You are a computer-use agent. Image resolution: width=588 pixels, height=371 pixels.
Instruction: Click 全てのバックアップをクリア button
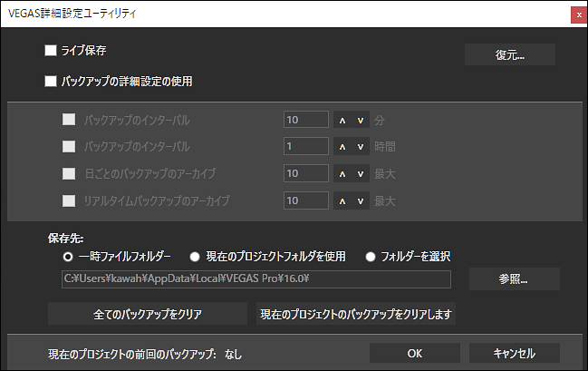(x=148, y=314)
